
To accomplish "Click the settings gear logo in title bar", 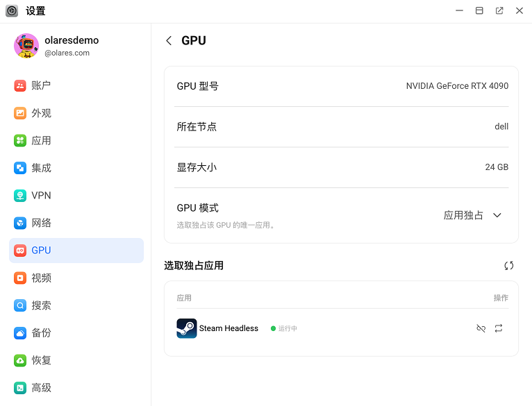I will [12, 11].
